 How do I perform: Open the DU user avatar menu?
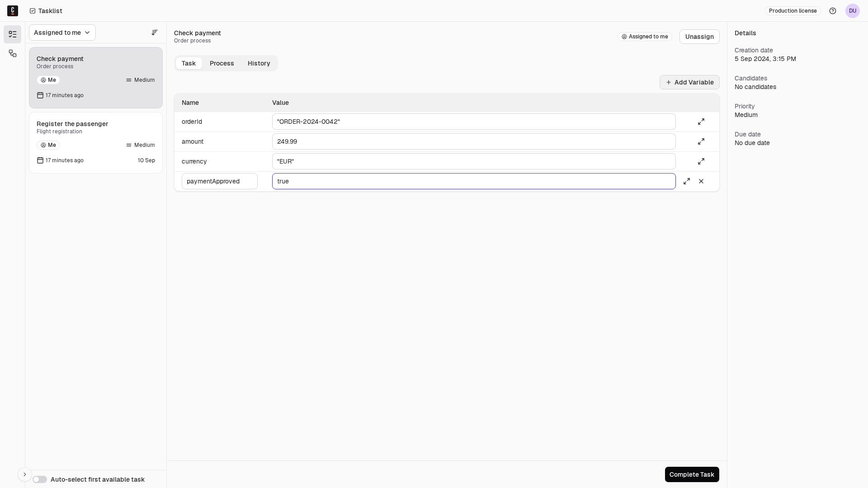(853, 11)
